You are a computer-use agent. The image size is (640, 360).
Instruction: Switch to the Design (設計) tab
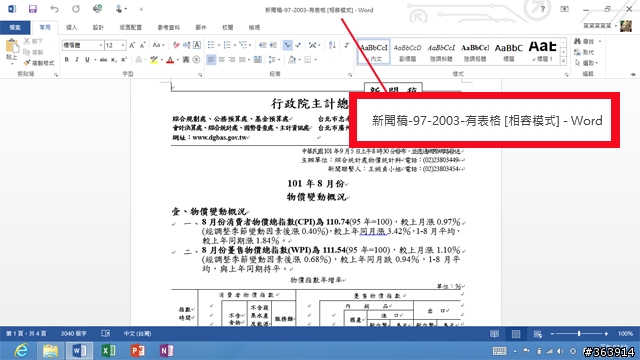pyautogui.click(x=98, y=27)
